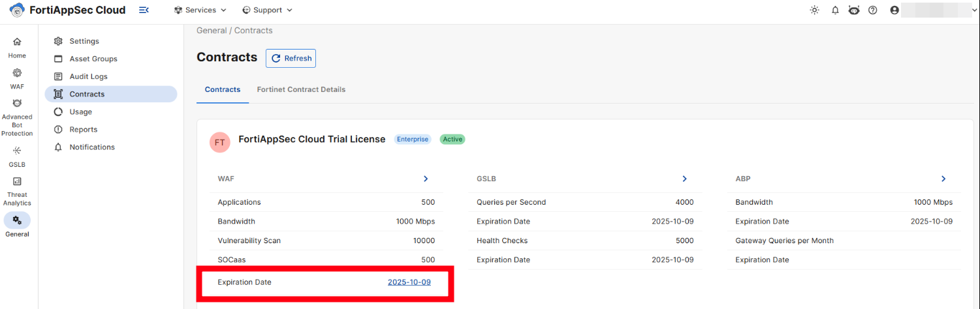The image size is (980, 309).
Task: Open Advanced Bot Protection in left rail
Action: [x=17, y=117]
